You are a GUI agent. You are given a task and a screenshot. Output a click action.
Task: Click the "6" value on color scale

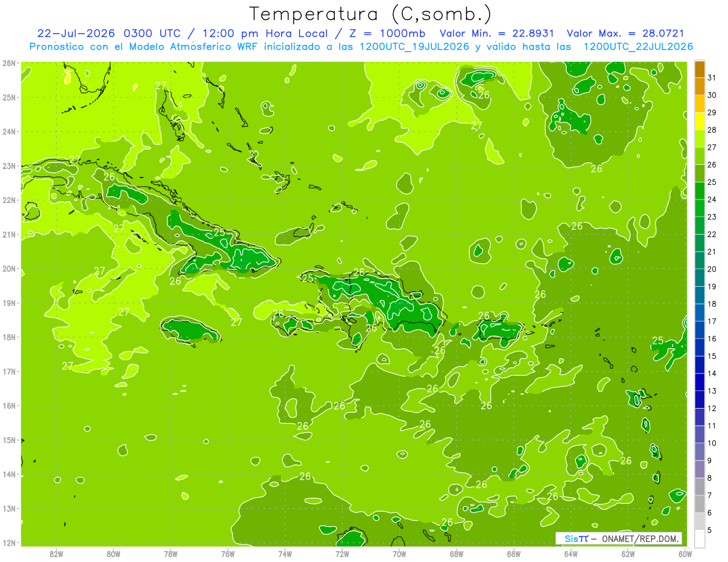(710, 512)
